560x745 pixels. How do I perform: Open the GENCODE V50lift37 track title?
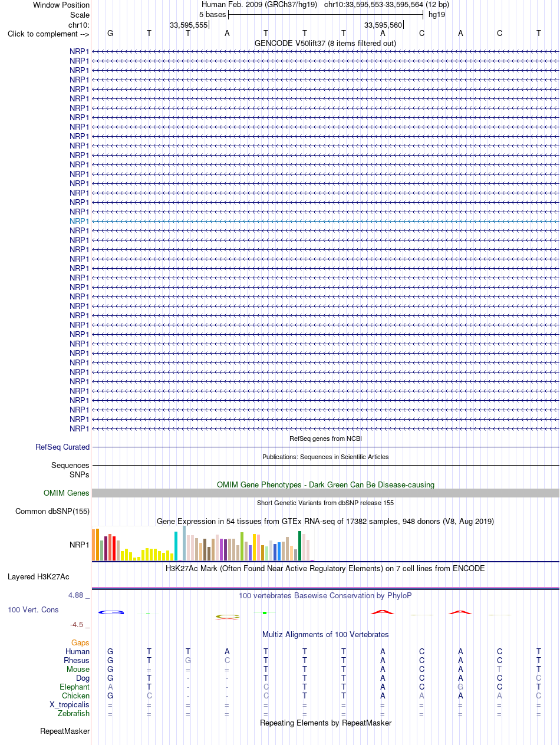[325, 43]
